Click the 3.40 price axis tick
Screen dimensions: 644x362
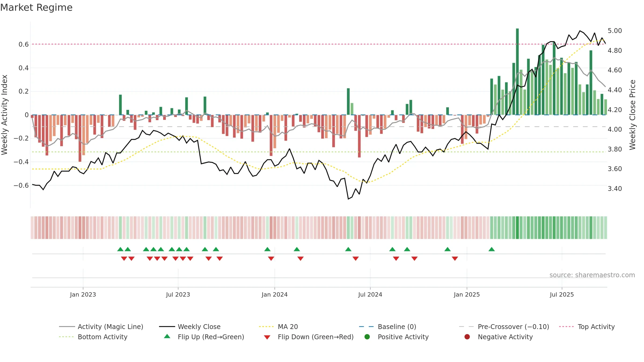coord(615,189)
